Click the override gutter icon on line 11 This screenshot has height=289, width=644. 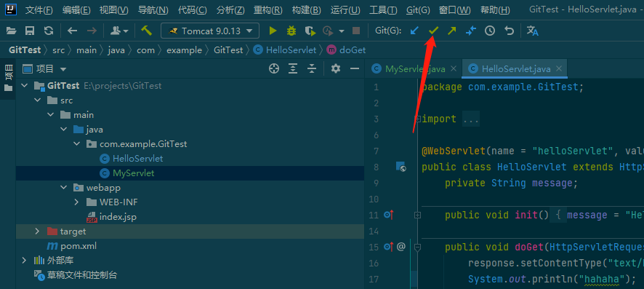click(389, 215)
